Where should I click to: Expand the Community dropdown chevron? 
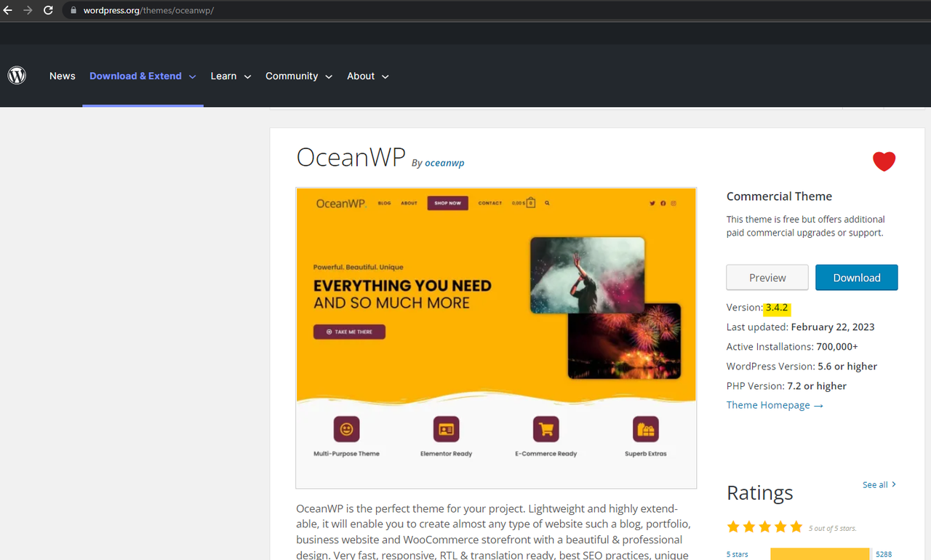click(x=329, y=76)
